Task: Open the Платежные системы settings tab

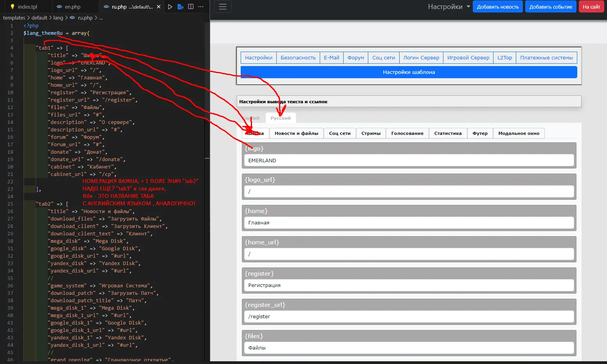Action: pyautogui.click(x=546, y=58)
